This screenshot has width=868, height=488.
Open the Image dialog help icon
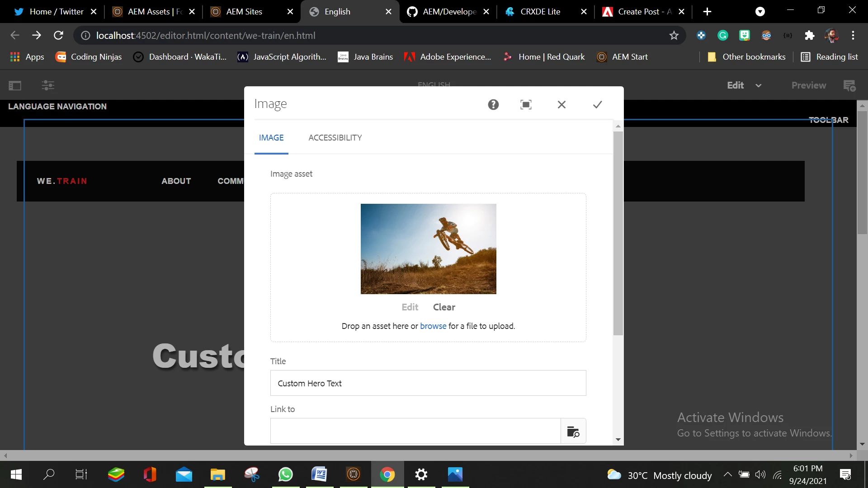tap(493, 105)
